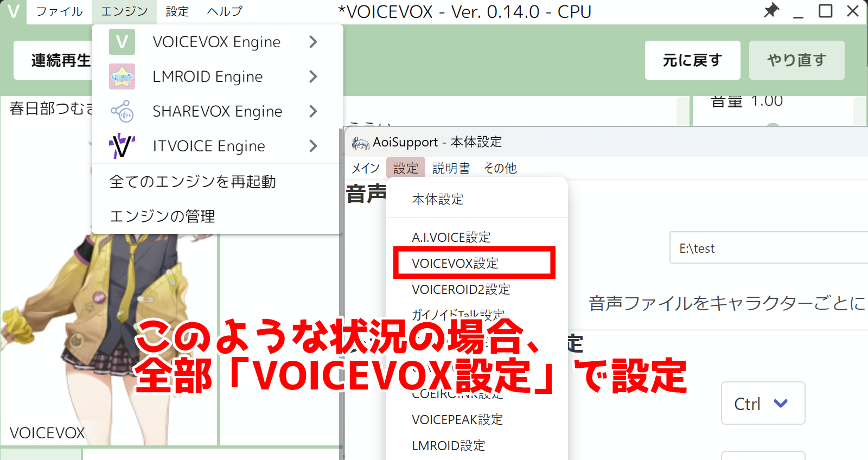Open the VOICEVOX 設定 menu
The height and width of the screenshot is (460, 868).
pos(177,11)
